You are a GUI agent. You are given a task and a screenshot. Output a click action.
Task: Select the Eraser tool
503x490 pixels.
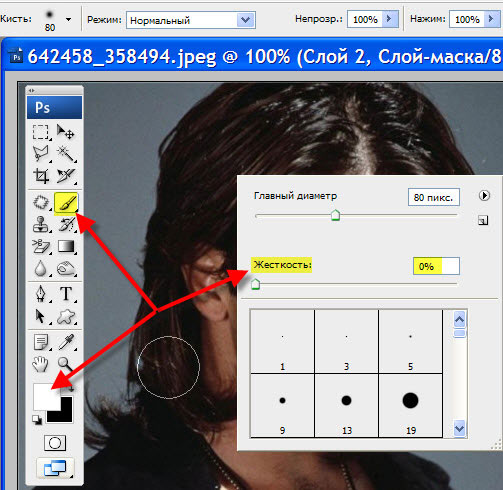click(x=41, y=247)
